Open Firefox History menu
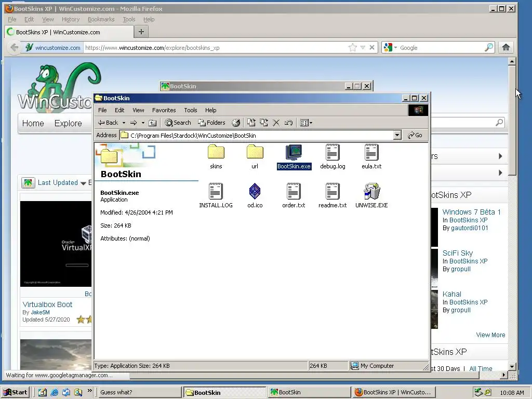The height and width of the screenshot is (399, 532). click(x=71, y=19)
